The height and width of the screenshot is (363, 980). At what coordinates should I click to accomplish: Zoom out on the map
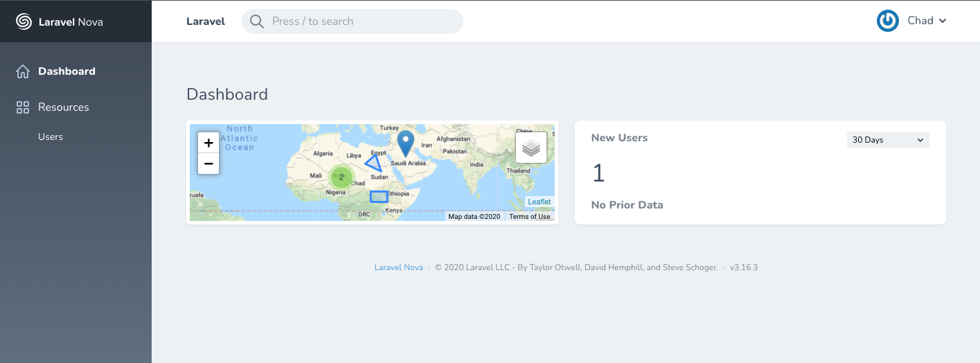(x=208, y=164)
